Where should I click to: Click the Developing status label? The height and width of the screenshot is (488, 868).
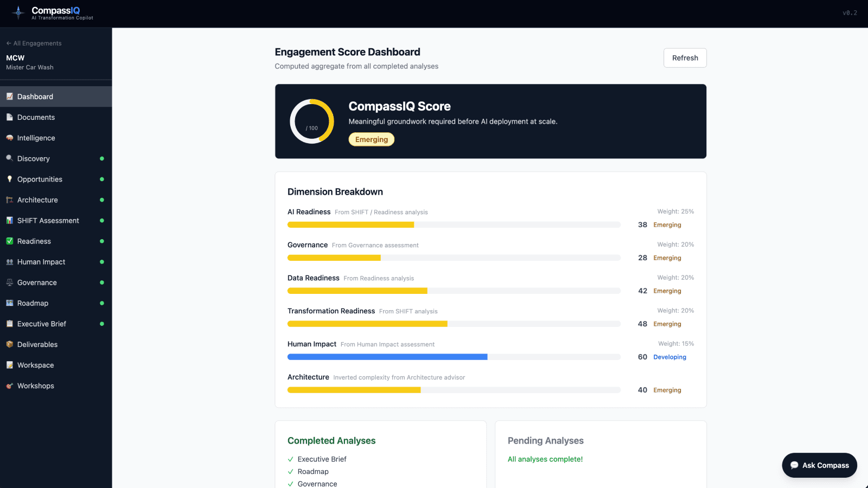(670, 357)
